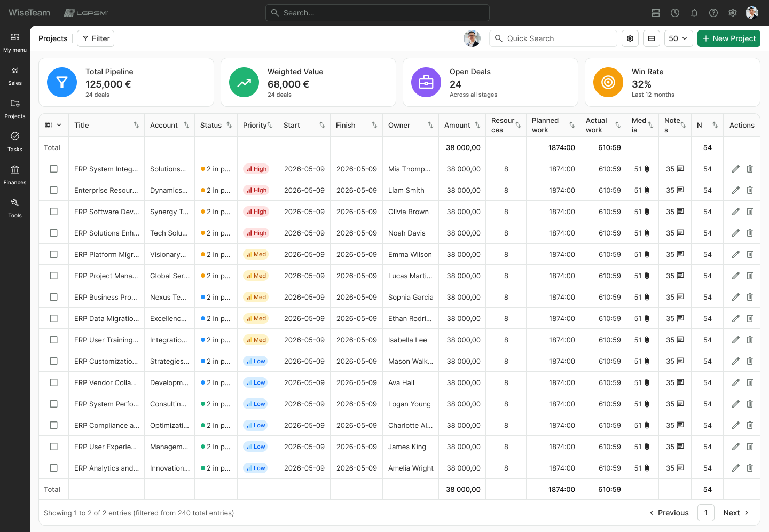Screen dimensions: 769x532
Task: Check the ERP Project Mana... row box
Action: coord(53,276)
